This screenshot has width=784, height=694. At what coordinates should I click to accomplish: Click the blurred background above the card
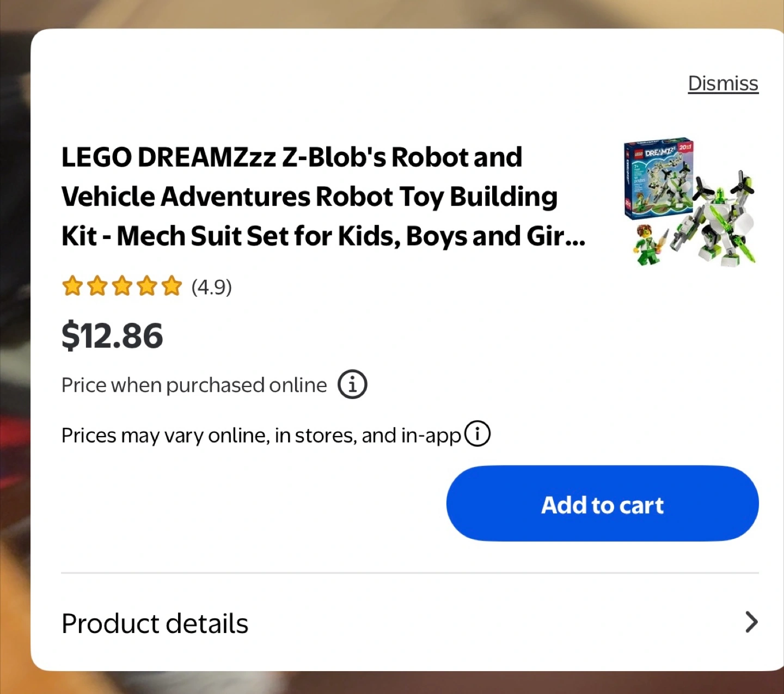(392, 14)
